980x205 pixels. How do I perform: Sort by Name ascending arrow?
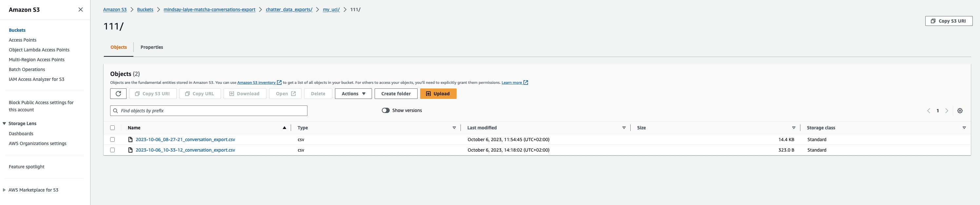284,128
